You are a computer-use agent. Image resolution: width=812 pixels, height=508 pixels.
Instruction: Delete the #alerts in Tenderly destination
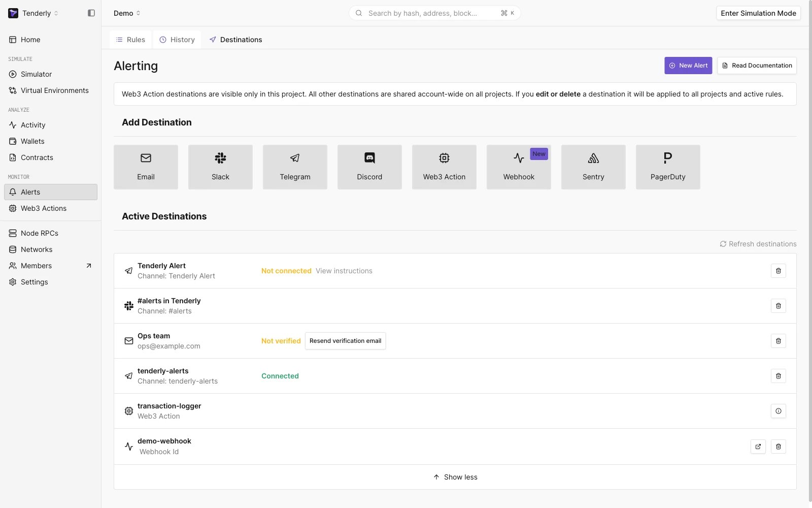779,306
